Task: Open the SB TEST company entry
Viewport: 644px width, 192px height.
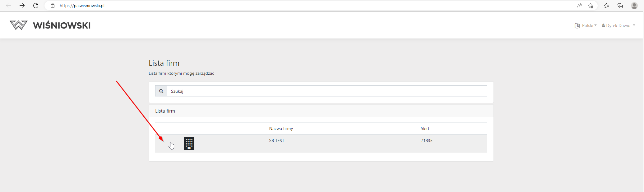Action: pos(276,141)
